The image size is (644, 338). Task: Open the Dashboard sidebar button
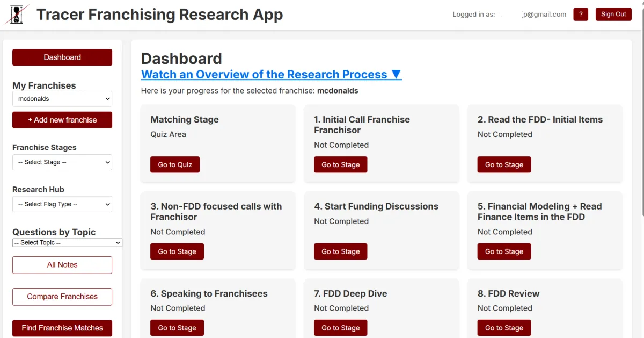point(62,57)
